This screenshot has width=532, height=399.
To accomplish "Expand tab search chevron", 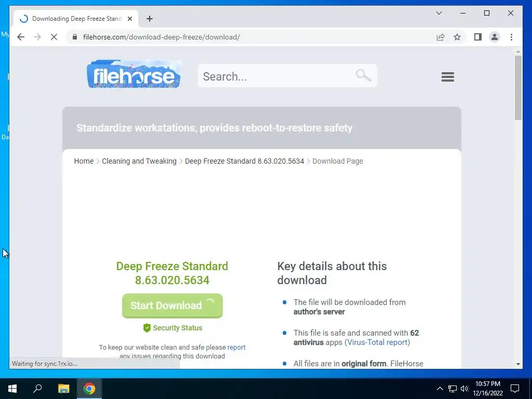I will tap(438, 13).
